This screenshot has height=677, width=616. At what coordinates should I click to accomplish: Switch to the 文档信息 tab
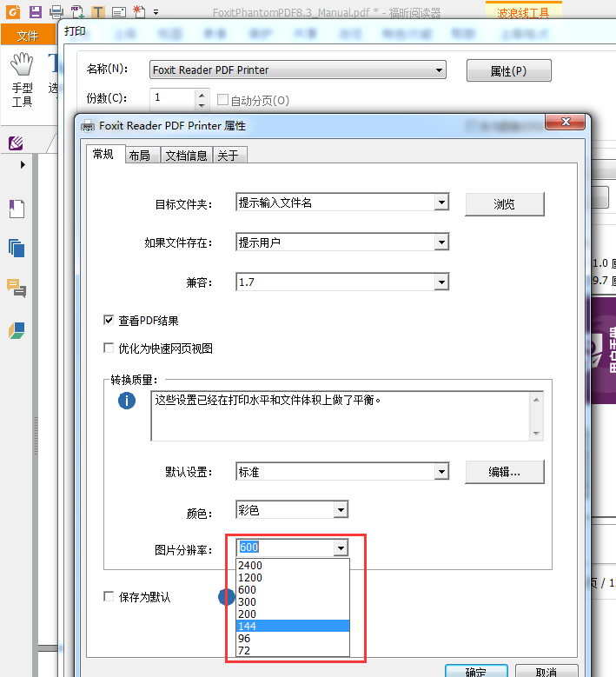(187, 156)
